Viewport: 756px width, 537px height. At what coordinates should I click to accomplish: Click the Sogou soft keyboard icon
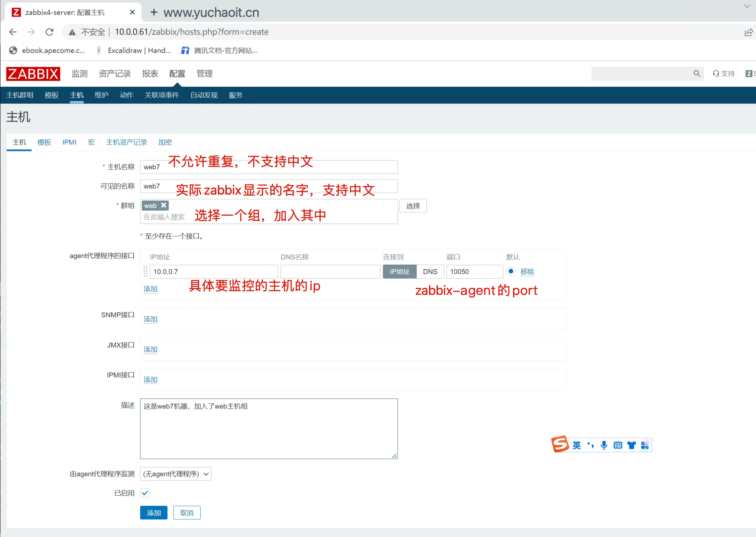tap(617, 445)
